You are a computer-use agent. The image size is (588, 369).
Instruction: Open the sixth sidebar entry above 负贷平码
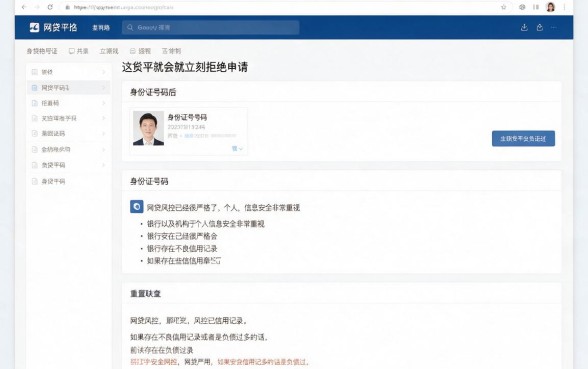(69, 149)
